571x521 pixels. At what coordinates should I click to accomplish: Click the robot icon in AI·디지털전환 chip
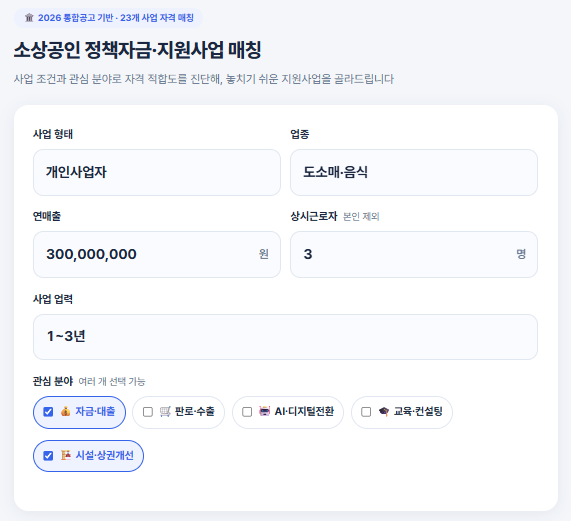pyautogui.click(x=265, y=411)
